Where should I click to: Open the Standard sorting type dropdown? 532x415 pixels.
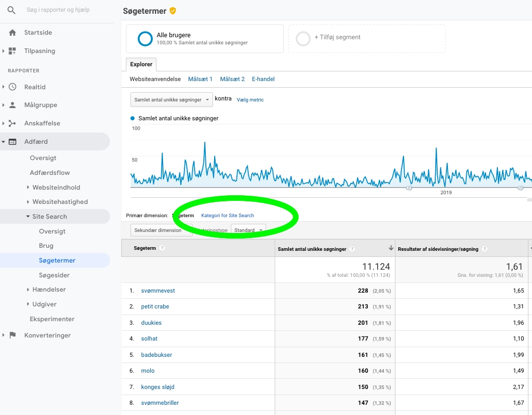(x=248, y=230)
